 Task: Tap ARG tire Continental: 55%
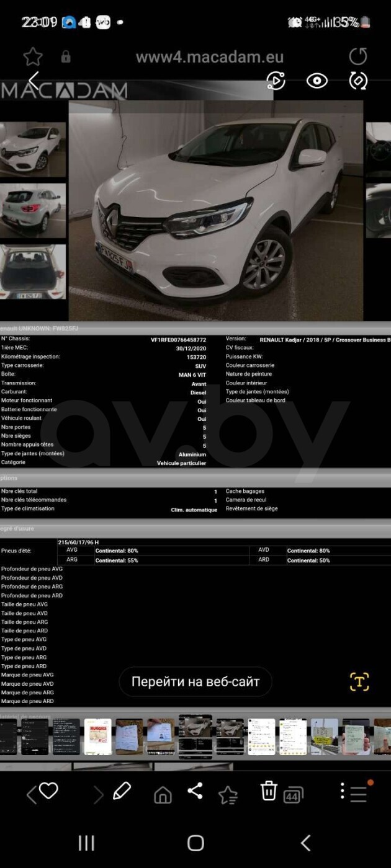click(117, 560)
